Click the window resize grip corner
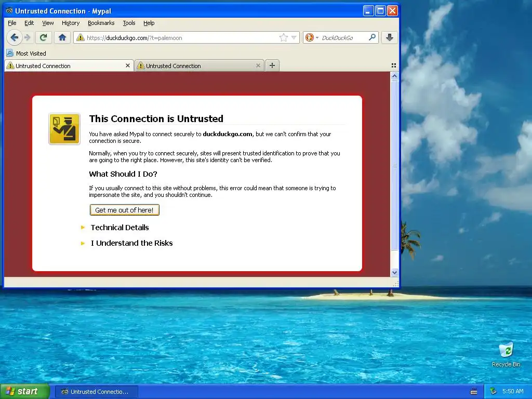The image size is (532, 399). (395, 284)
